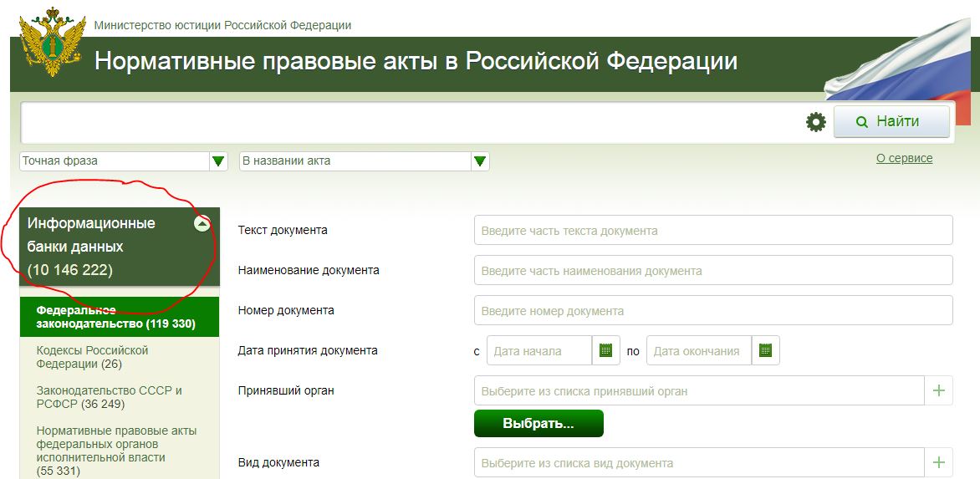This screenshot has width=980, height=479.
Task: Click the Вид документа selection field
Action: (699, 463)
